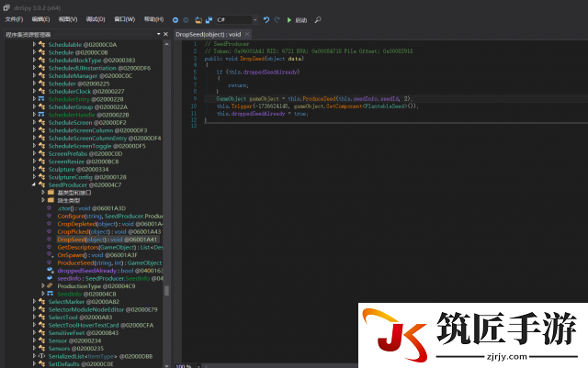588x368 pixels.
Task: Select SelectToolHoverTextCard class
Action: point(100,325)
